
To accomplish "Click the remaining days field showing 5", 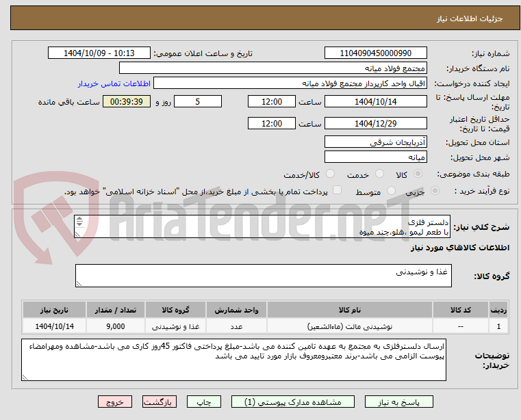I will tap(198, 102).
